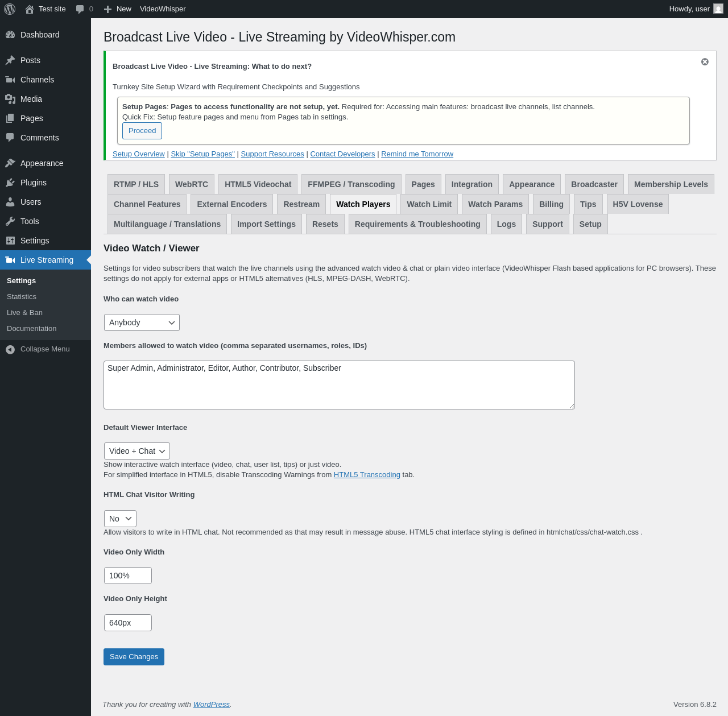728x716 pixels.
Task: Click the plus New icon in admin bar
Action: point(107,9)
